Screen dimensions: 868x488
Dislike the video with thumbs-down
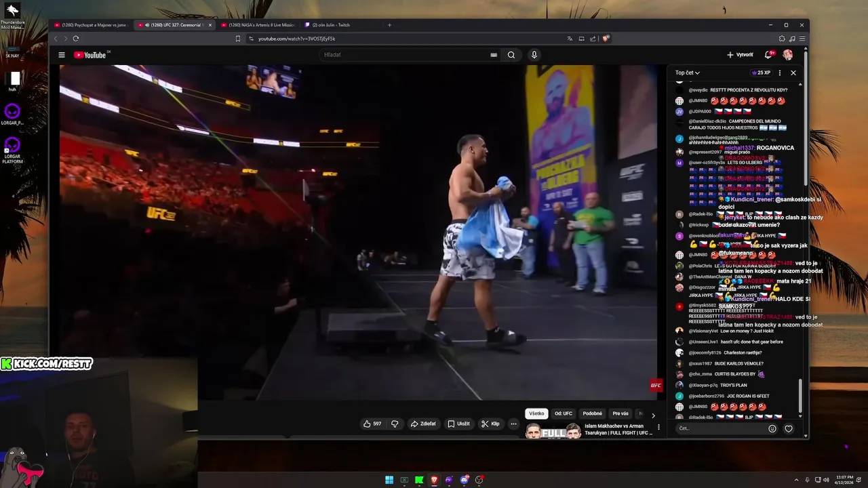click(395, 424)
